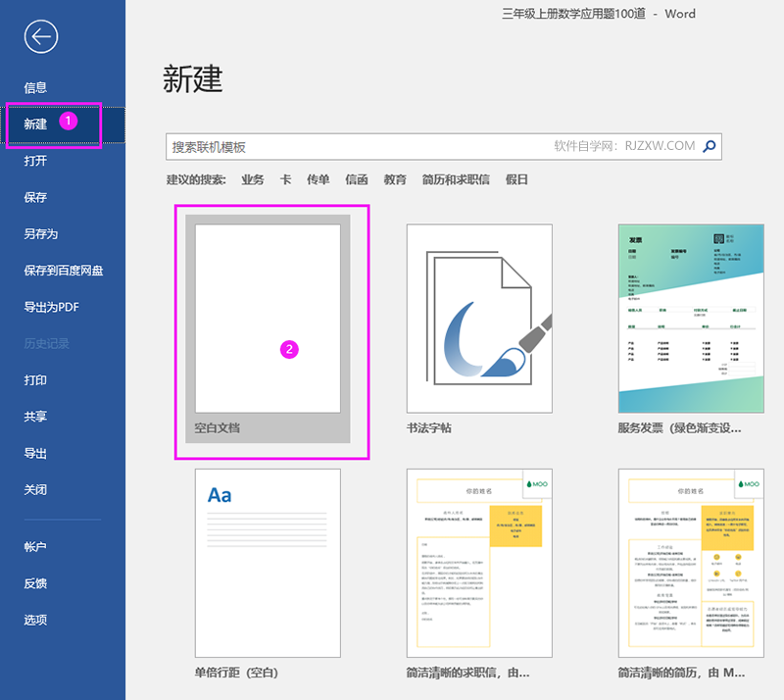
Task: Click the 业务 suggested search link
Action: tap(252, 179)
